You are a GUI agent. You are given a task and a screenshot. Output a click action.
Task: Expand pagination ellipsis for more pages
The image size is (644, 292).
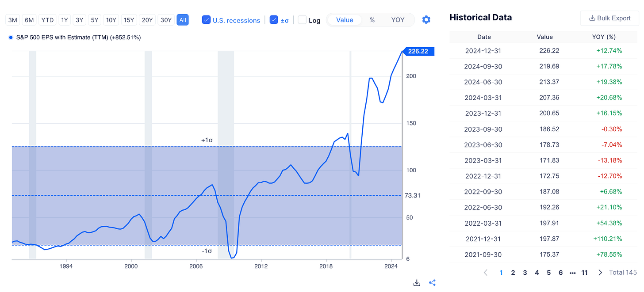(572, 273)
